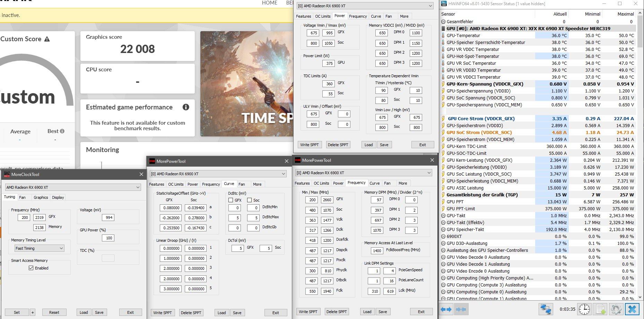Open the AMD Radeon RX 6900 XT dropdown in MoreClockTool

(x=73, y=187)
